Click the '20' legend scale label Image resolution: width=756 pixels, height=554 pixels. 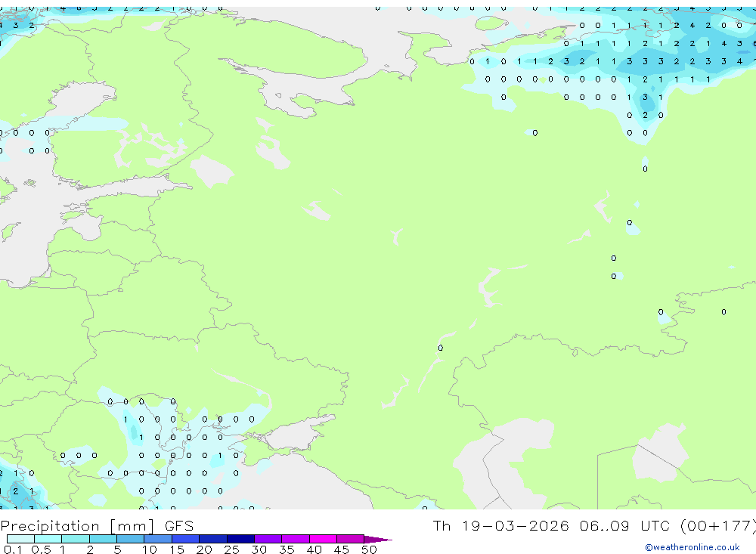(x=204, y=549)
